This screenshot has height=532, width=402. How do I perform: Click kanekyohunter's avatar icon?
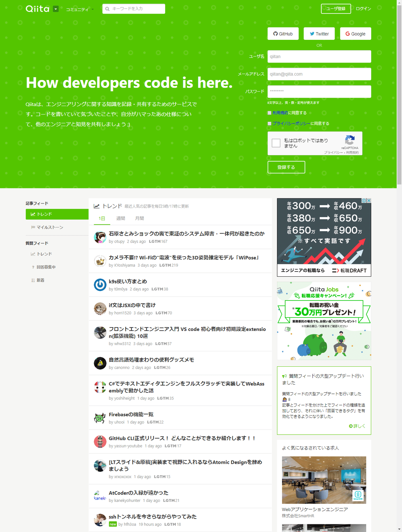click(100, 496)
